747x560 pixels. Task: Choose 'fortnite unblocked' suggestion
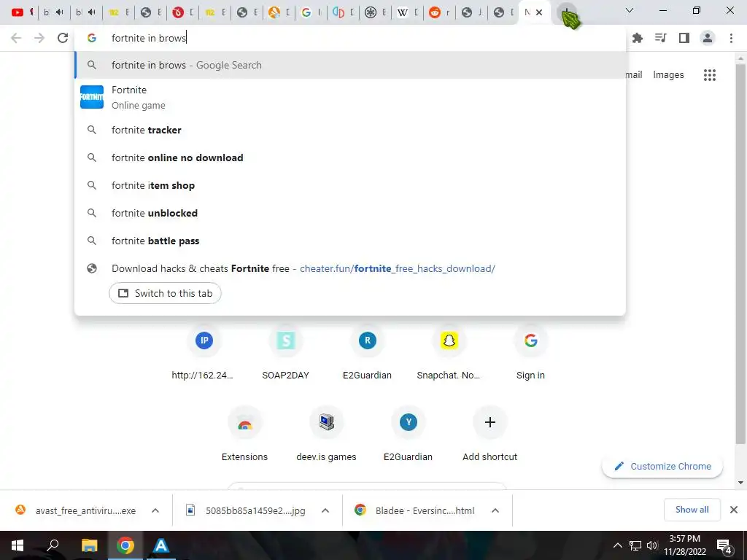click(350, 213)
